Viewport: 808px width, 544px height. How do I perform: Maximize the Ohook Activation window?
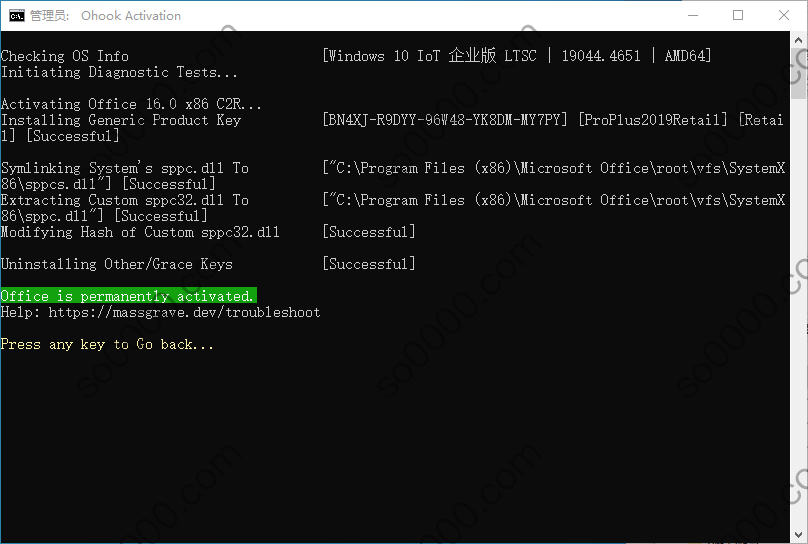(738, 15)
